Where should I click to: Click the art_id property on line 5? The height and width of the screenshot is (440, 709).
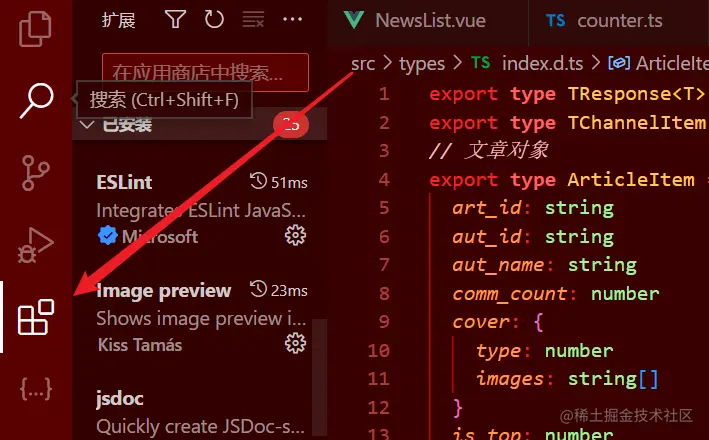[x=487, y=208]
